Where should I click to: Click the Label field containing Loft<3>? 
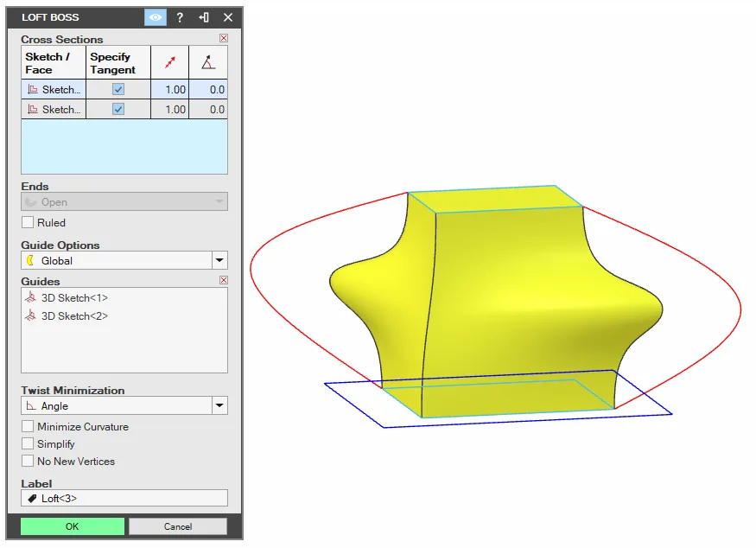click(124, 499)
